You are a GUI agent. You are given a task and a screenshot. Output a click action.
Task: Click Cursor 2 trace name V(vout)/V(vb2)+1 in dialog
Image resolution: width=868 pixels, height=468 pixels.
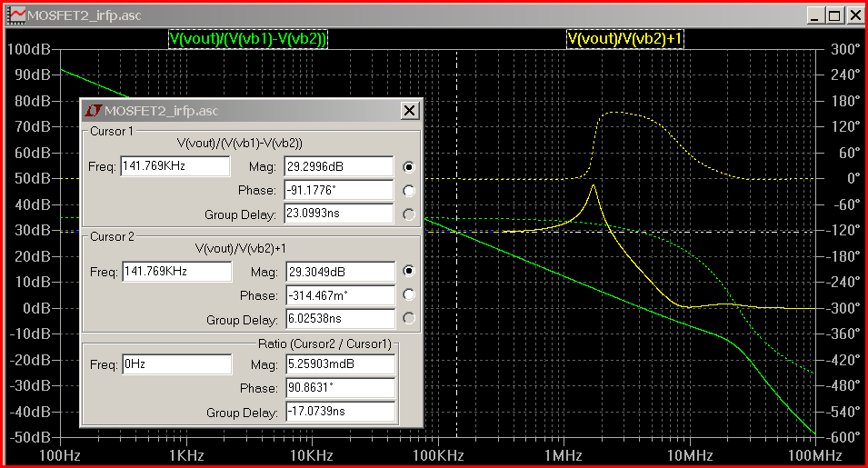241,248
